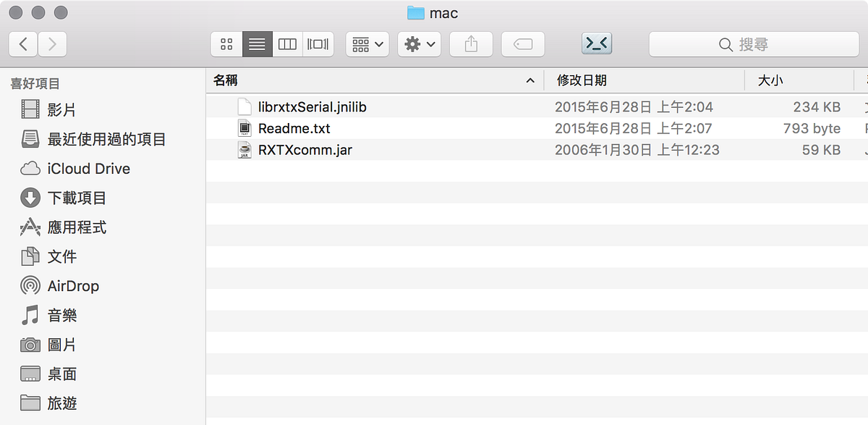Switch to column view

click(286, 43)
